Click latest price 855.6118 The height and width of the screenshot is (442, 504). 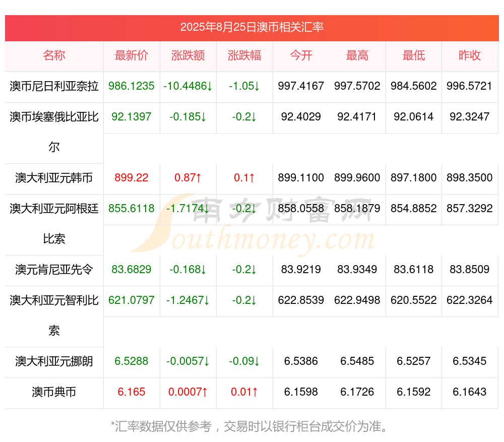pyautogui.click(x=132, y=209)
